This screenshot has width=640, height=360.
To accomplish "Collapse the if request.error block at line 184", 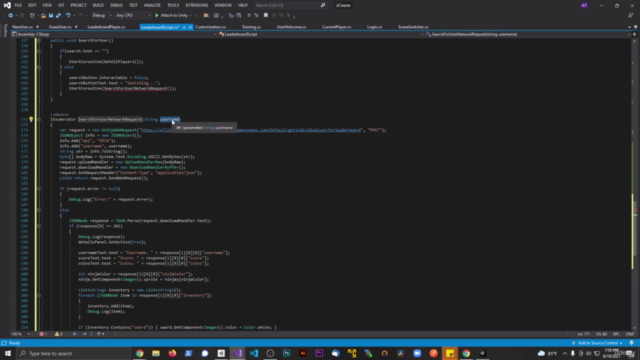I will pos(39,189).
